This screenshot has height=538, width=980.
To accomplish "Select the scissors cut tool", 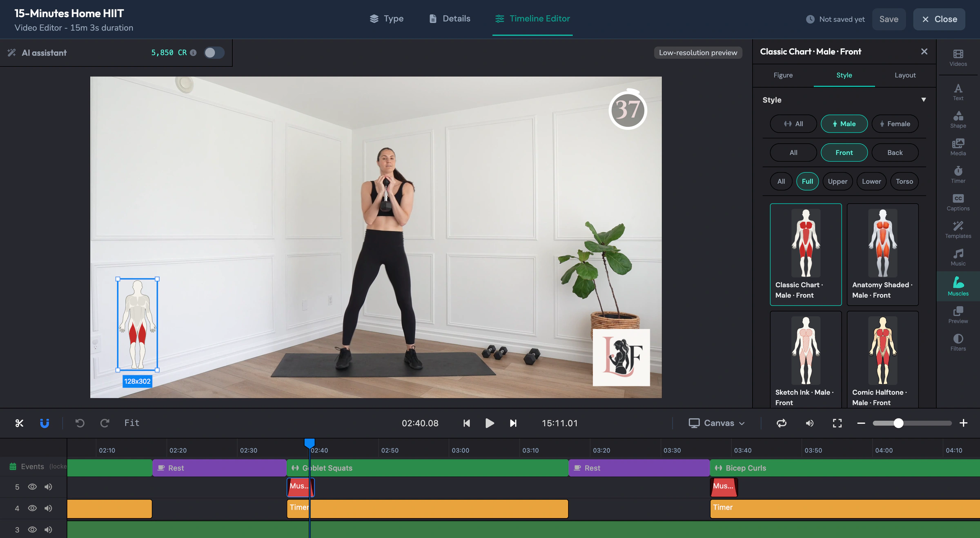I will coord(19,423).
